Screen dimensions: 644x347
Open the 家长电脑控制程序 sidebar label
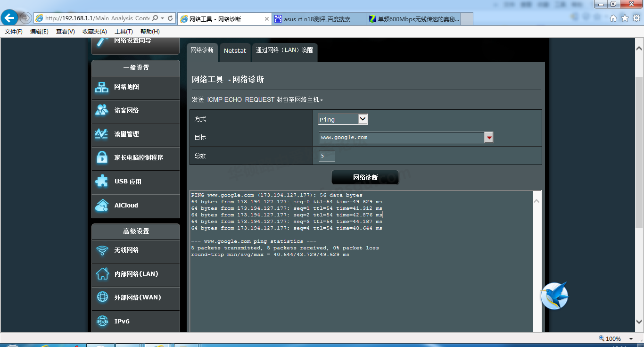139,157
